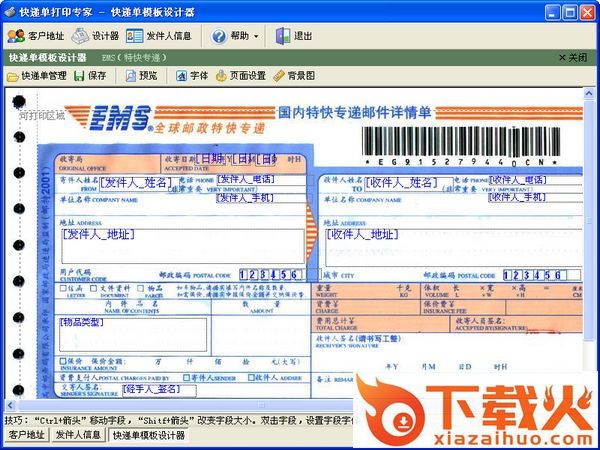Open 发件人信息 in the main toolbar

[x=158, y=36]
